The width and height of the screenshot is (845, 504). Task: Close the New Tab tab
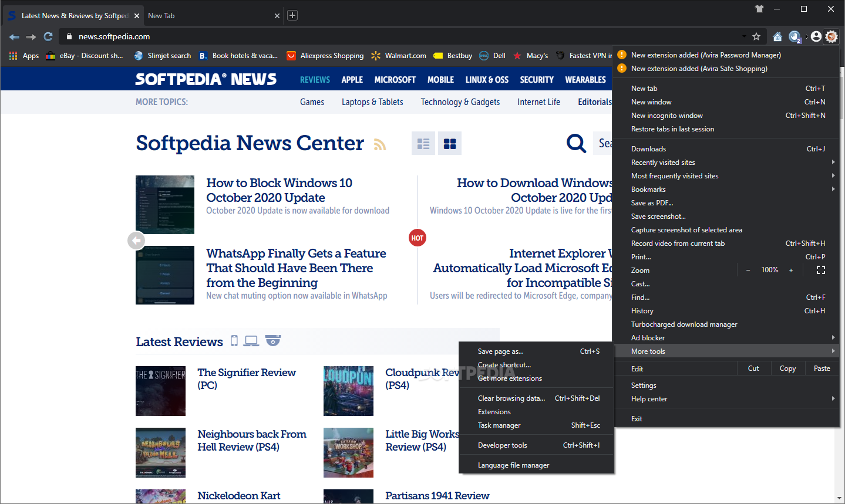coord(277,16)
